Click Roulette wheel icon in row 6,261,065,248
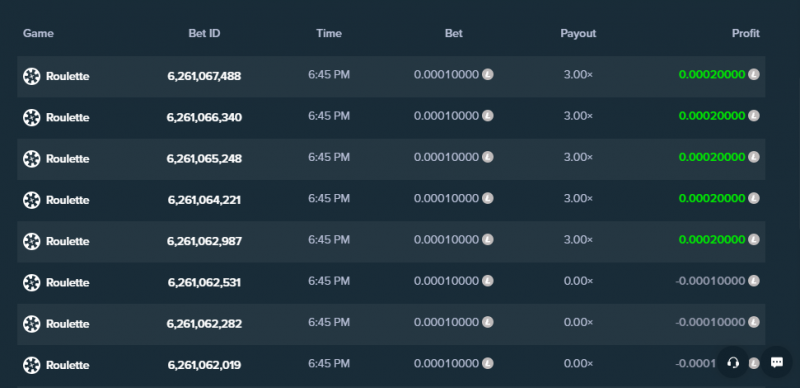The height and width of the screenshot is (388, 800). (32, 159)
